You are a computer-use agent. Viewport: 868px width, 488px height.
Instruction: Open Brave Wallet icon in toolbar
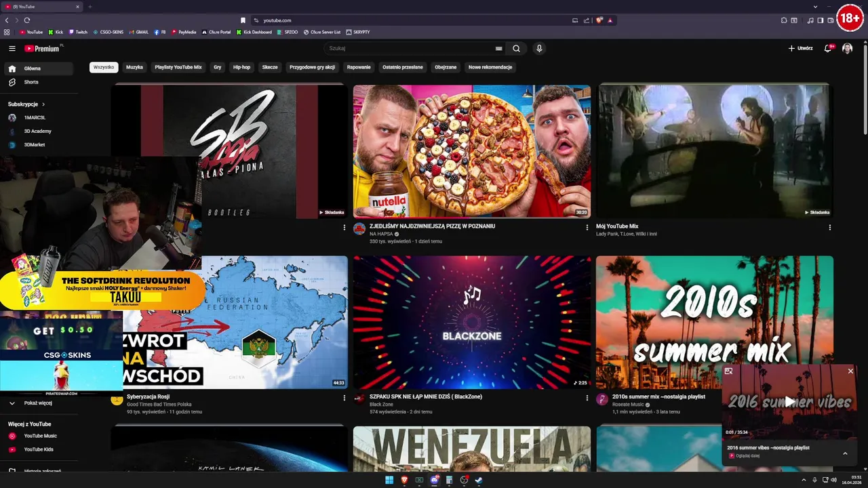click(830, 20)
